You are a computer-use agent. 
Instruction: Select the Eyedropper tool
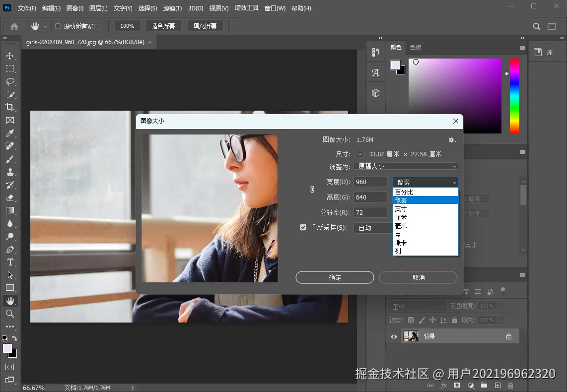[x=10, y=133]
